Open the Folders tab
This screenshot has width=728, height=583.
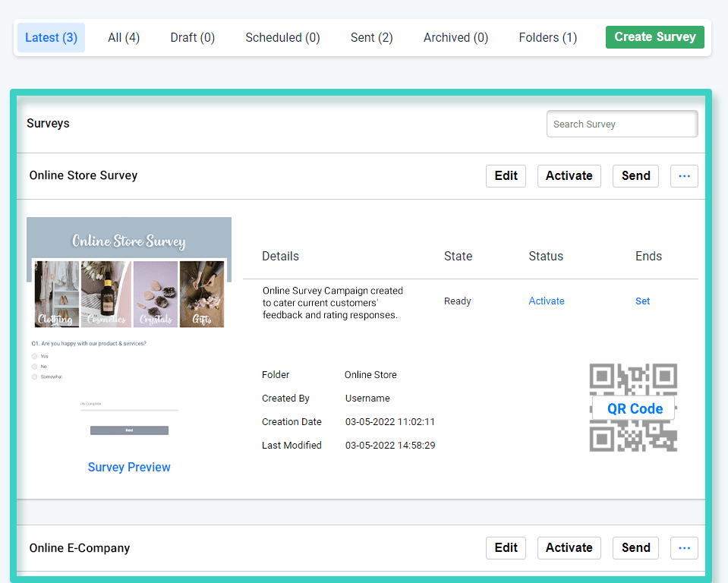point(547,37)
